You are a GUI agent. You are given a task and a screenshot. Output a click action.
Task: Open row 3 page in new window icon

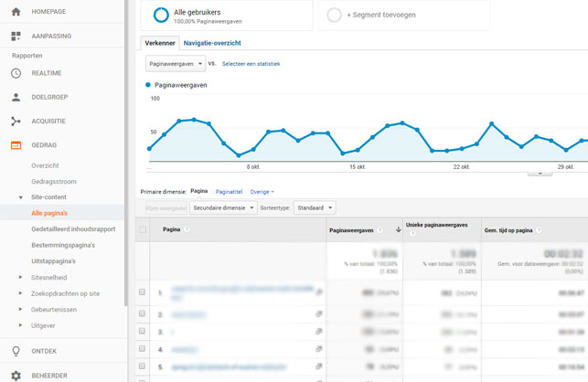(x=319, y=332)
